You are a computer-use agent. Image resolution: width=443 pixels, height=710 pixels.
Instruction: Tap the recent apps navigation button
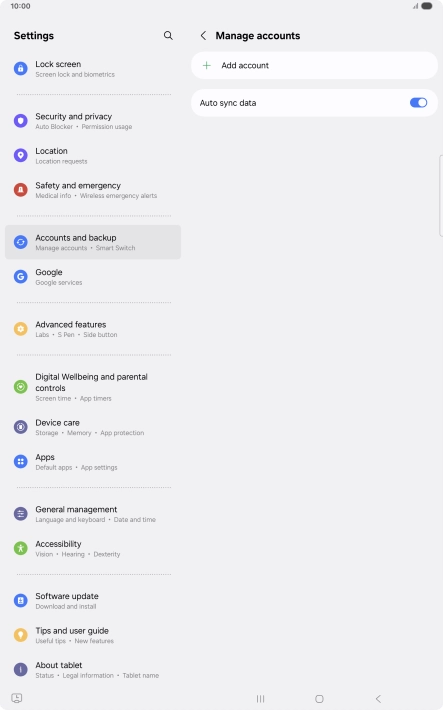(x=260, y=699)
